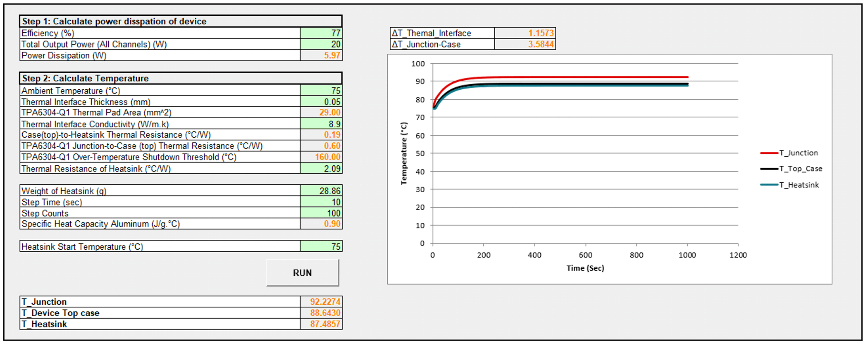This screenshot has height=346, width=868.
Task: Click the Step Time (sec) value
Action: pyautogui.click(x=321, y=202)
